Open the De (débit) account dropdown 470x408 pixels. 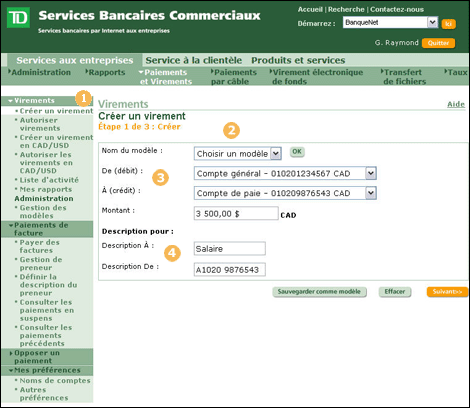pos(285,173)
